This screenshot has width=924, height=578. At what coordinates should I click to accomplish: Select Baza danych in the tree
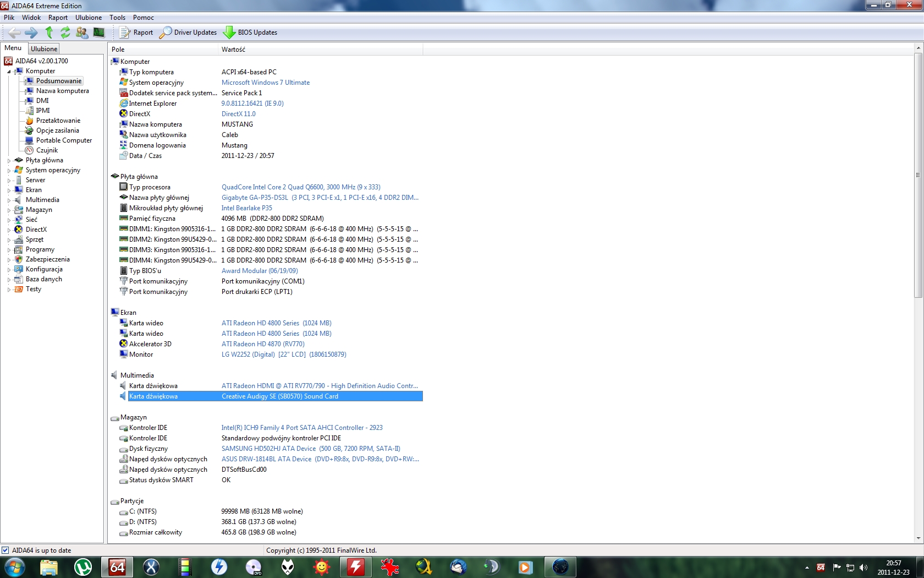tap(44, 279)
